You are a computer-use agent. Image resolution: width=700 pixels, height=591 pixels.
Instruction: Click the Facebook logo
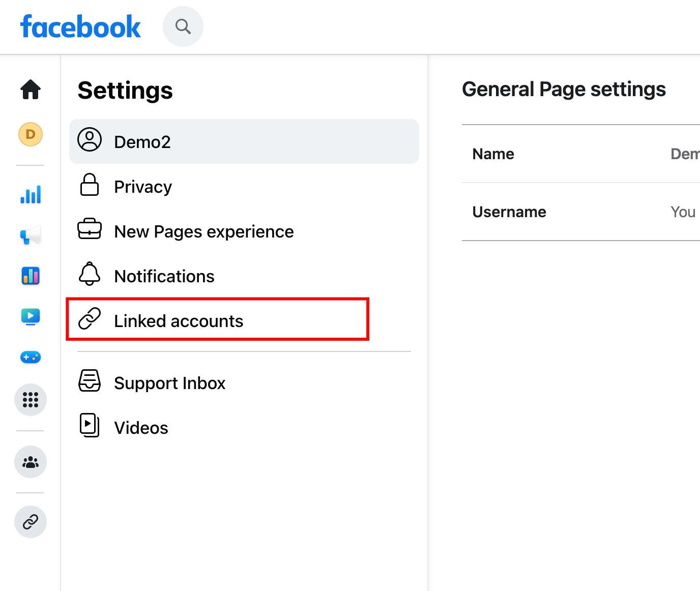point(80,27)
